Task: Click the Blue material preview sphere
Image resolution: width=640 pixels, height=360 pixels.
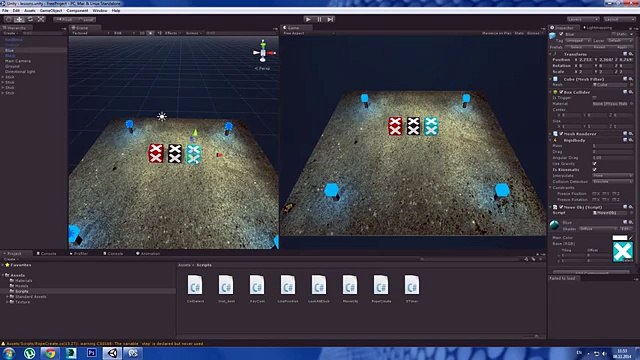Action: (x=554, y=225)
